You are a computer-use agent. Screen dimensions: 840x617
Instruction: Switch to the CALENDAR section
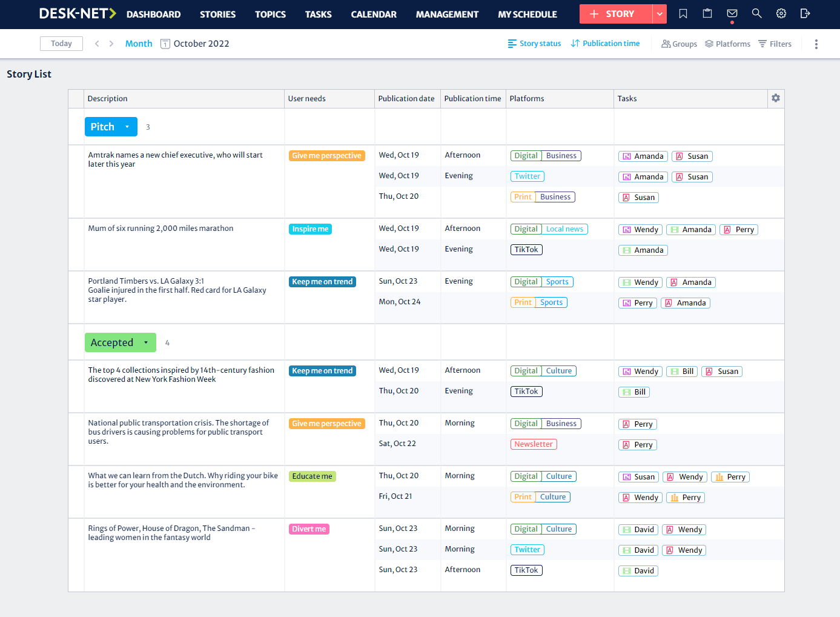pos(374,14)
